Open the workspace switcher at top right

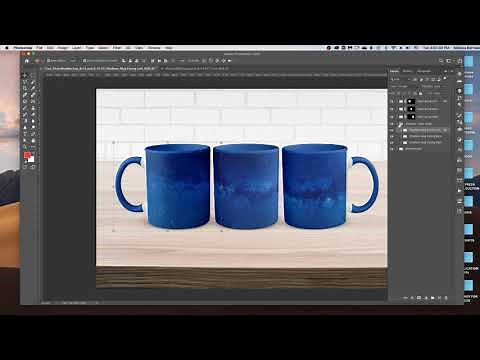pos(449,61)
